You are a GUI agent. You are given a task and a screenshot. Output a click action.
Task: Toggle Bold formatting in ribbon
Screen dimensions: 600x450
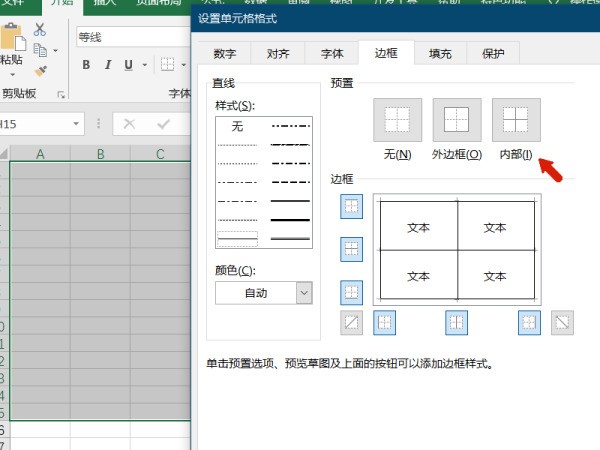[86, 65]
